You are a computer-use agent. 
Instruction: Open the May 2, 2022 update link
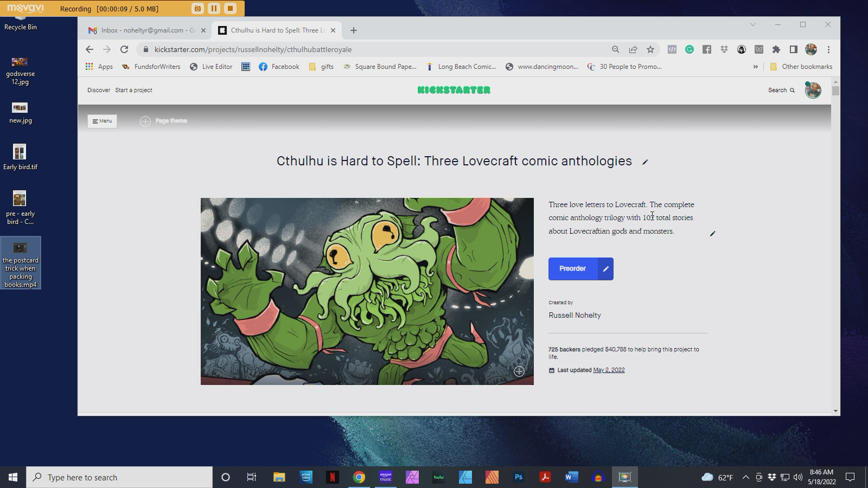coord(609,370)
